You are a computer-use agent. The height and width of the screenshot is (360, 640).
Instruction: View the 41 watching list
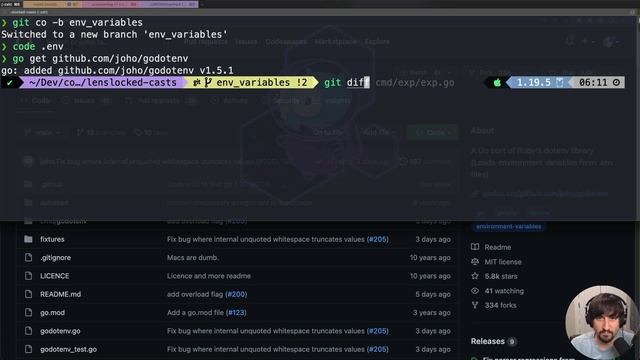click(504, 291)
